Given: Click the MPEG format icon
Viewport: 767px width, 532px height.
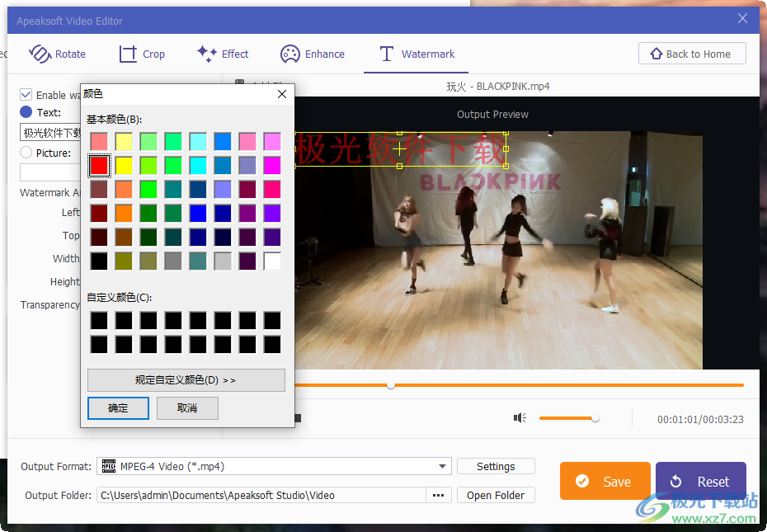Looking at the screenshot, I should coord(109,466).
